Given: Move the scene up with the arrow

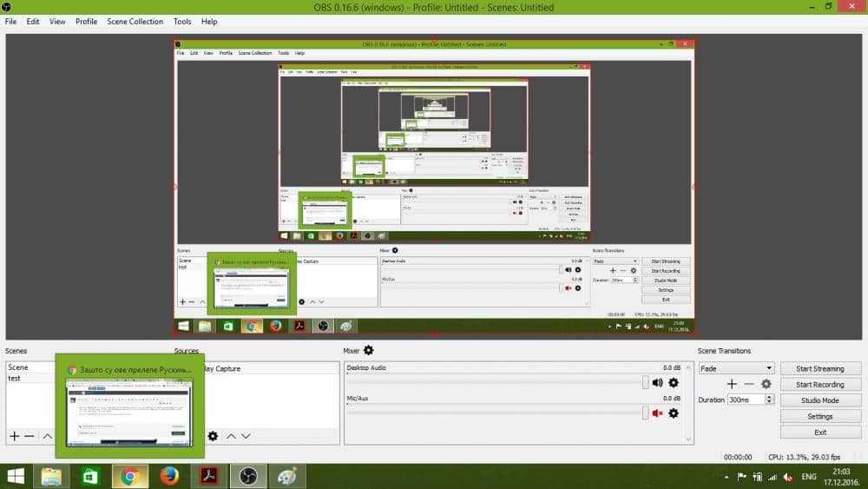Looking at the screenshot, I should point(48,436).
